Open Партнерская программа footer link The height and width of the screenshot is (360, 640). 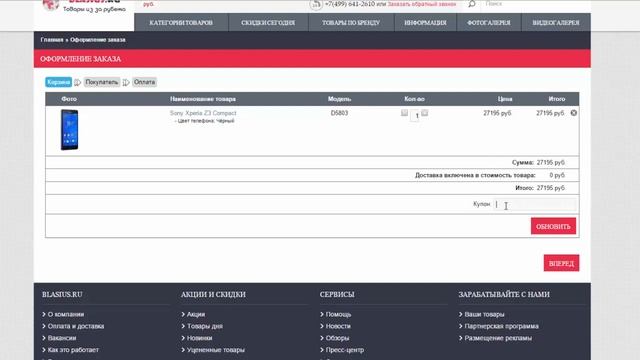502,326
